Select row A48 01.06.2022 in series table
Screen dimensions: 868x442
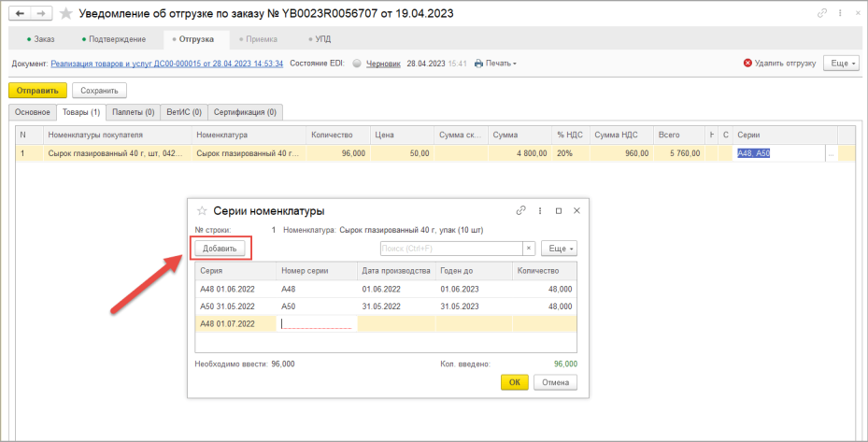386,289
